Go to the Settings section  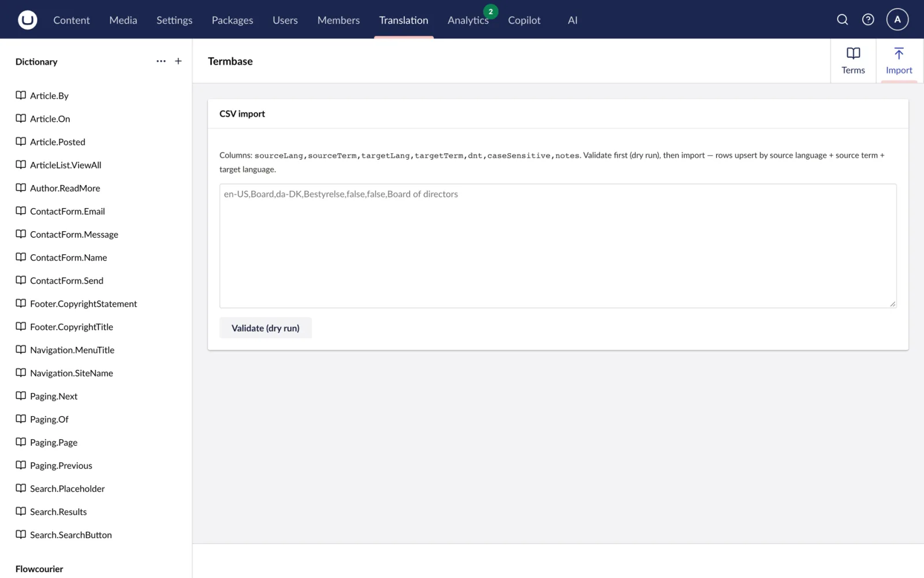174,20
